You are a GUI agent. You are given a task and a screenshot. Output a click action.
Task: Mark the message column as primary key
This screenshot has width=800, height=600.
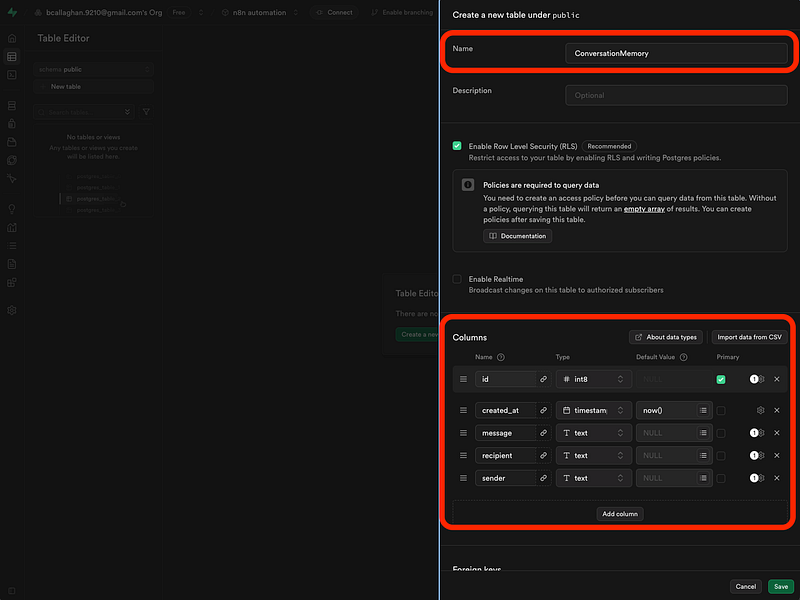(x=721, y=433)
